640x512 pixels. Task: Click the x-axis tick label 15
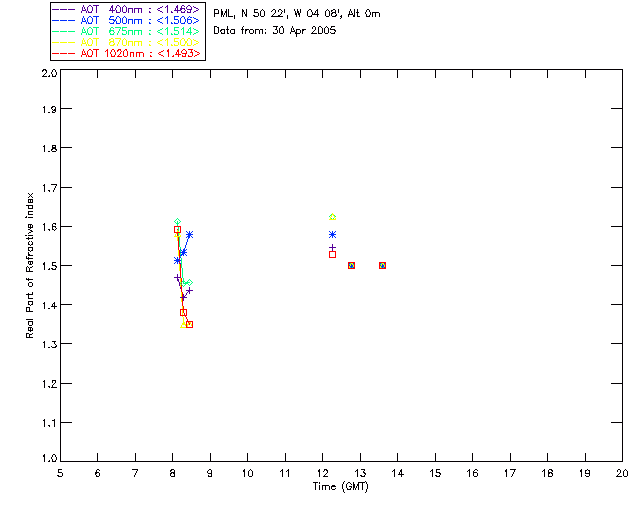coord(435,473)
